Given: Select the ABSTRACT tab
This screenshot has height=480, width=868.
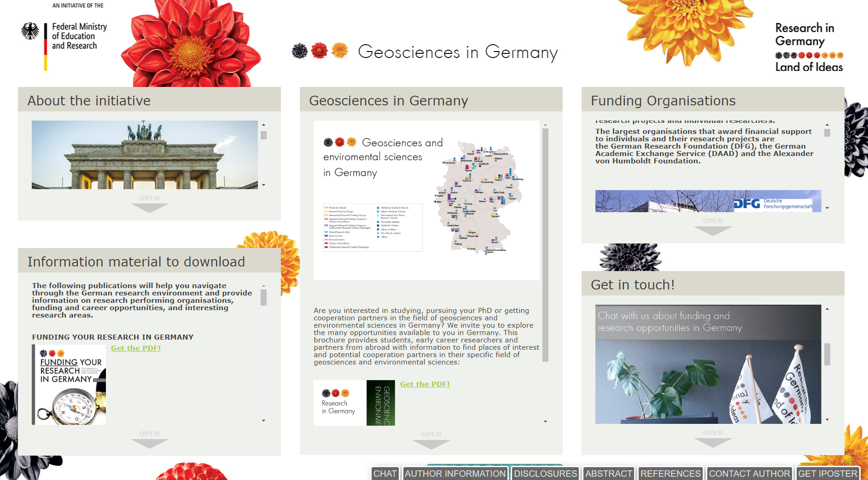Looking at the screenshot, I should [x=608, y=474].
